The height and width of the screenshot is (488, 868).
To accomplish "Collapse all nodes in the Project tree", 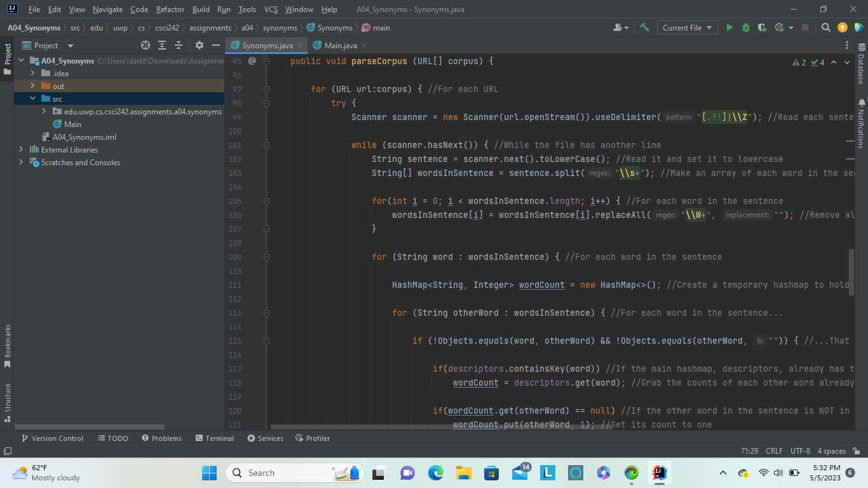I will [179, 45].
